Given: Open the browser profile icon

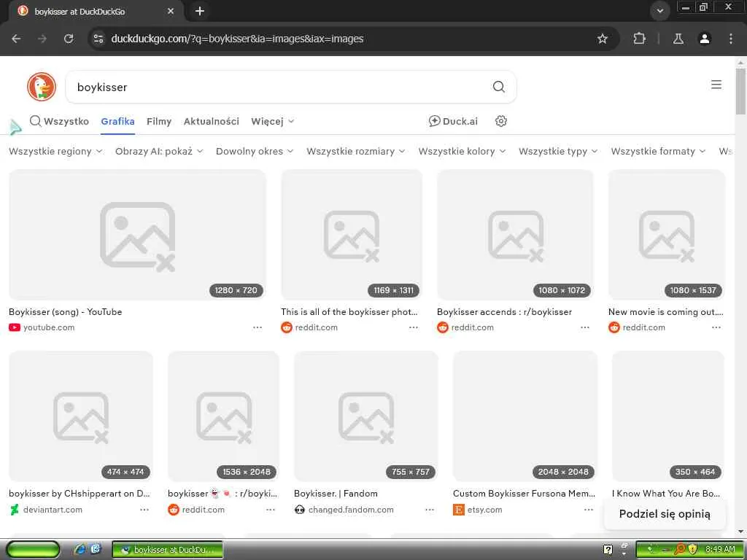Looking at the screenshot, I should coord(705,39).
